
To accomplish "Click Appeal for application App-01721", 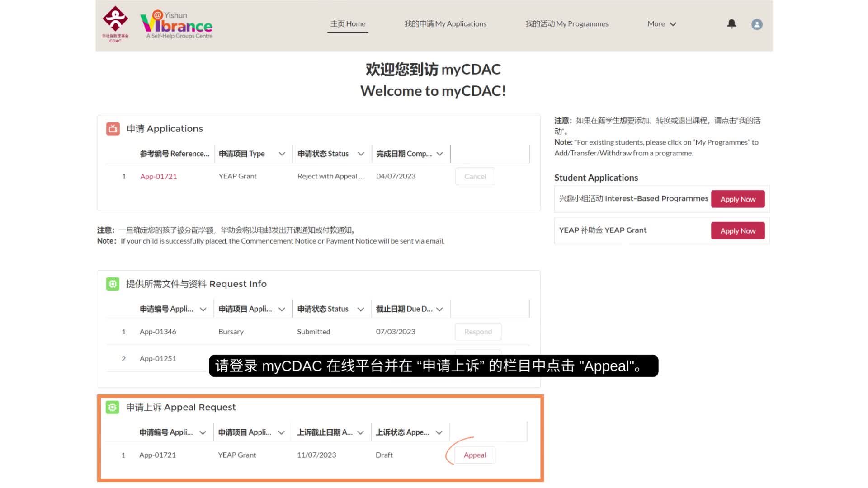I will click(474, 455).
